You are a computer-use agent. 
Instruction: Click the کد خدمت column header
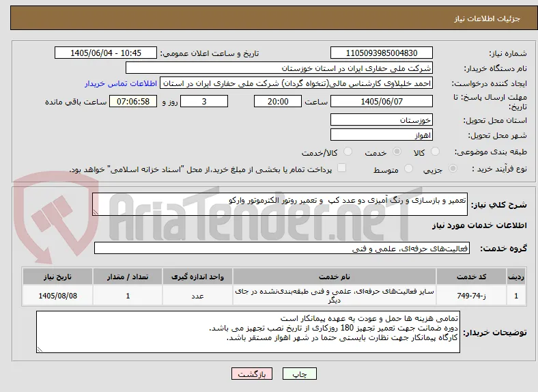click(x=472, y=277)
